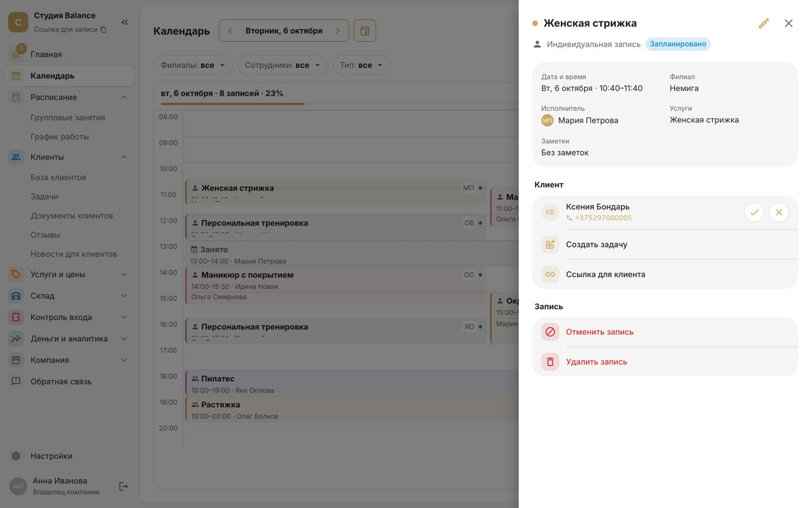The image size is (812, 508).
Task: Go to next day arrow
Action: click(x=338, y=31)
